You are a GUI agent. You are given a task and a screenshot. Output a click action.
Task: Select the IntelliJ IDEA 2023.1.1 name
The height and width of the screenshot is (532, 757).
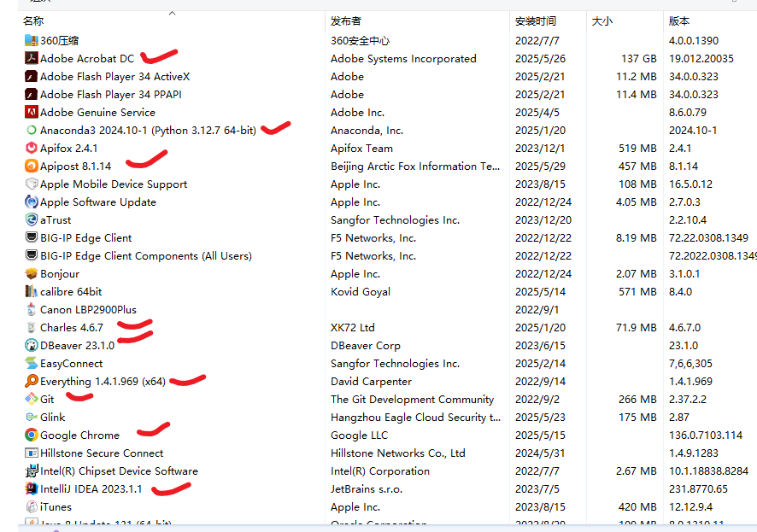[x=91, y=488]
